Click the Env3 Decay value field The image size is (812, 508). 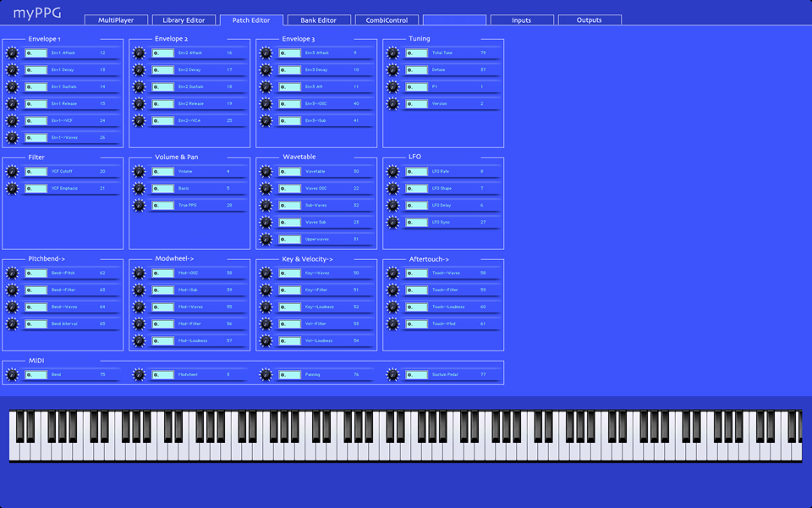[x=290, y=70]
